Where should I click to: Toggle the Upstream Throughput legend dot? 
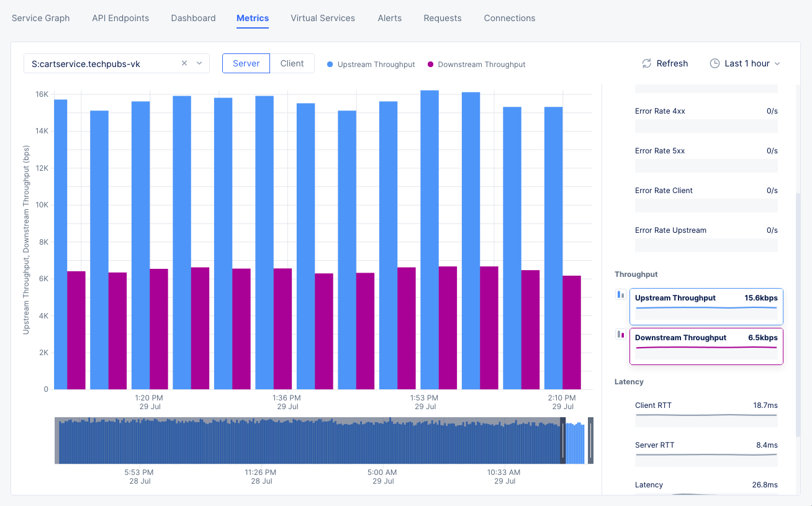330,65
